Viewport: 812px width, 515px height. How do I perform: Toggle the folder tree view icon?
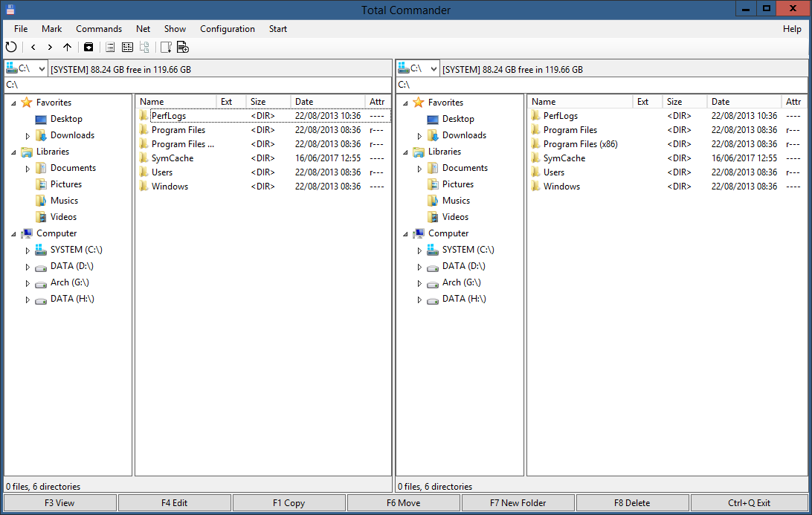pos(144,47)
